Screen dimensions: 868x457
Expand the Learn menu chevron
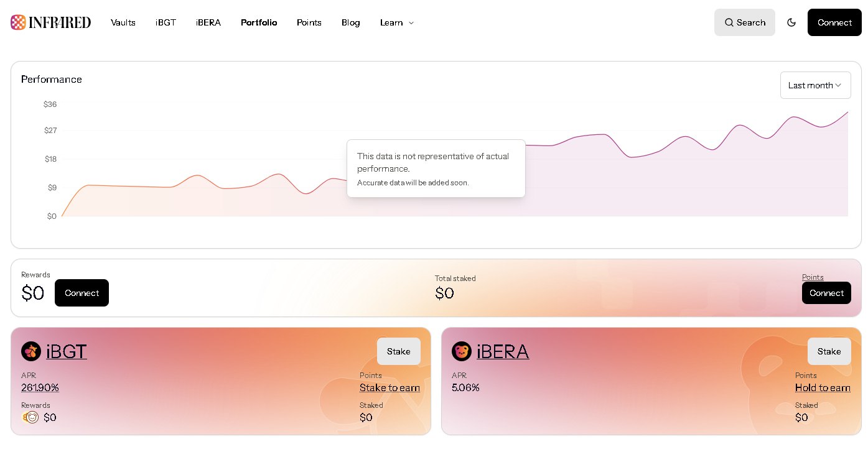[x=411, y=23]
